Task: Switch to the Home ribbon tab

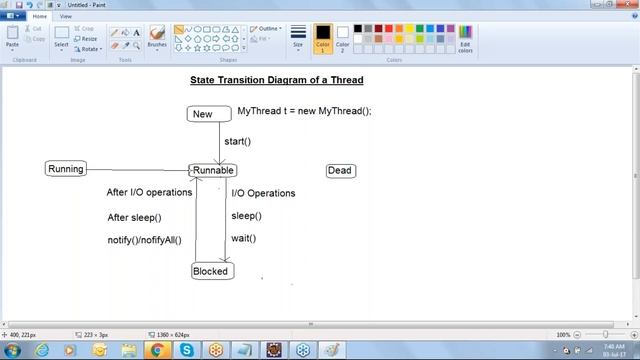Action: (x=40, y=16)
